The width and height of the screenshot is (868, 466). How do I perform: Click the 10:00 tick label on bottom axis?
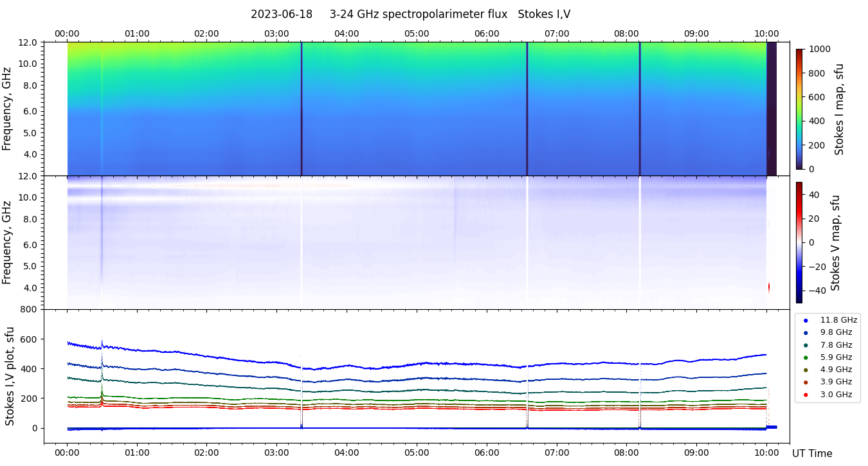[x=766, y=452]
